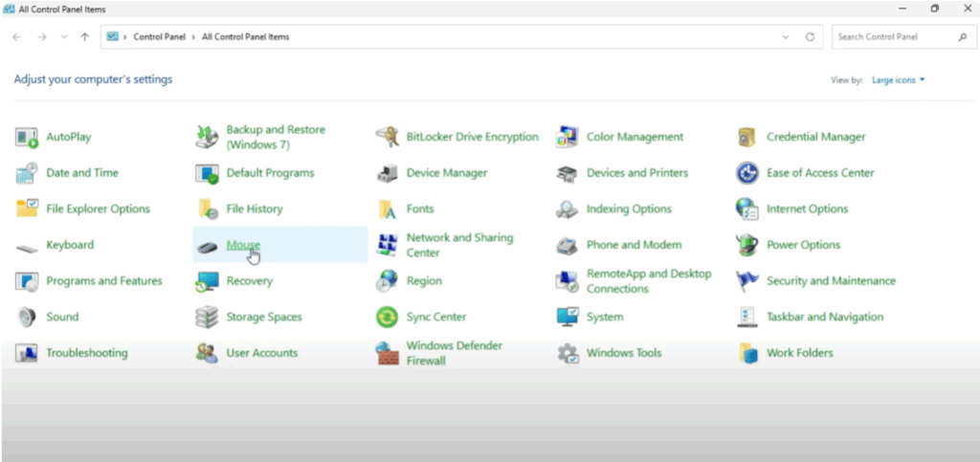The image size is (980, 462).
Task: Open the File Explorer Options icon
Action: pyautogui.click(x=26, y=209)
